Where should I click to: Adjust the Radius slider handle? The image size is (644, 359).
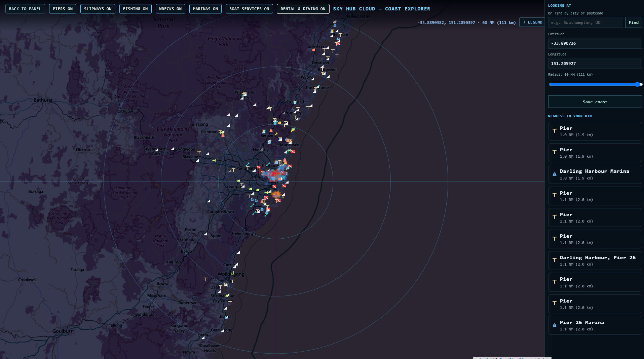point(637,84)
